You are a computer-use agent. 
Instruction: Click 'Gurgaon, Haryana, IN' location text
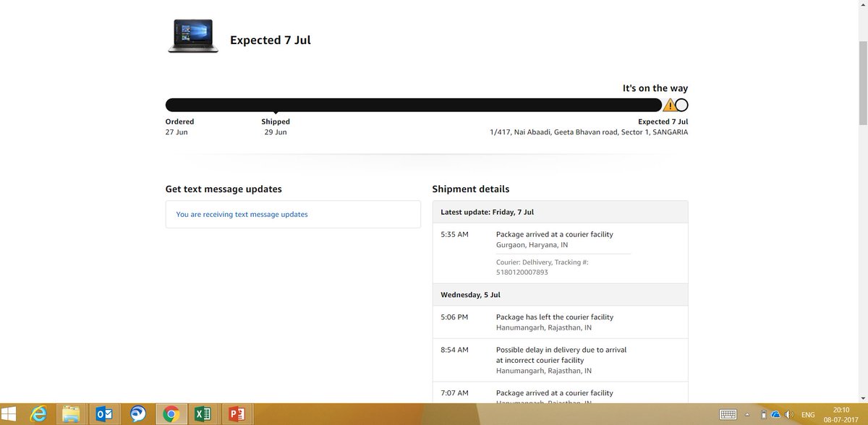click(x=532, y=245)
